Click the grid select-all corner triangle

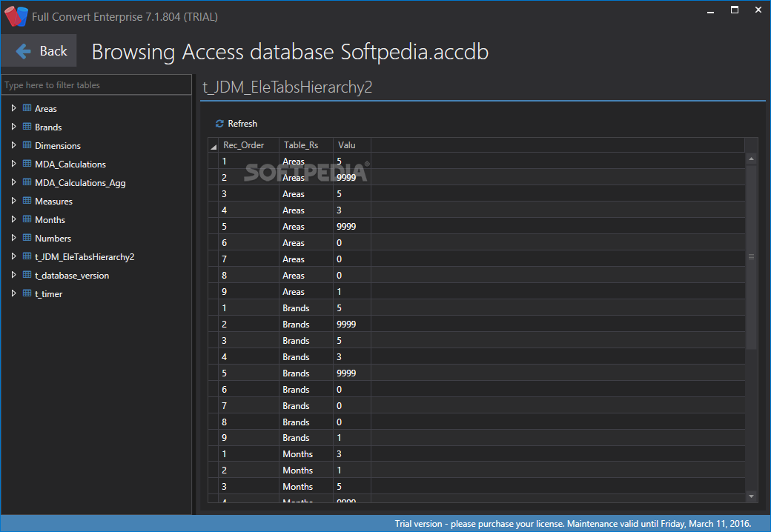[x=214, y=146]
